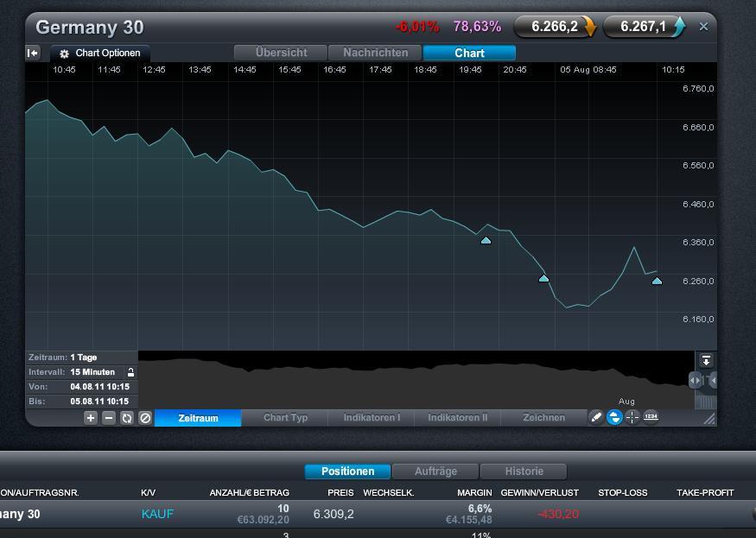Collapse chart panel with back-arrow icon
Screen dimensions: 756x538
pos(33,53)
